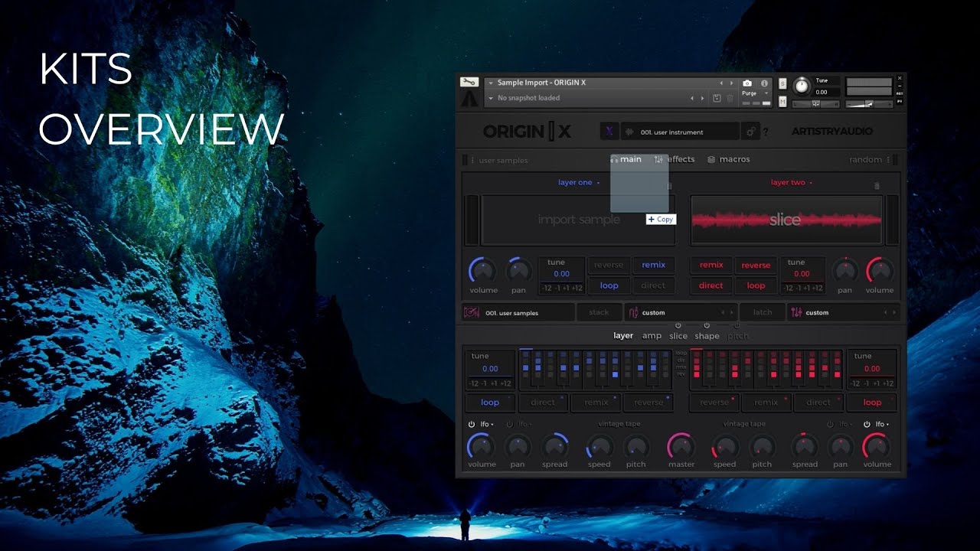Screen dimensions: 980x551
Task: Click layer one custom preset icon
Action: 633,312
